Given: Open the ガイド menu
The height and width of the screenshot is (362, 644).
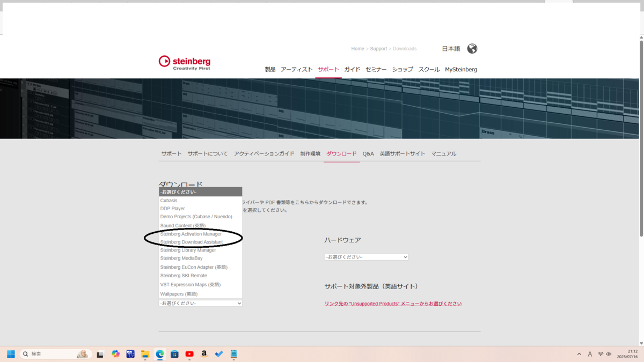Looking at the screenshot, I should pos(352,70).
